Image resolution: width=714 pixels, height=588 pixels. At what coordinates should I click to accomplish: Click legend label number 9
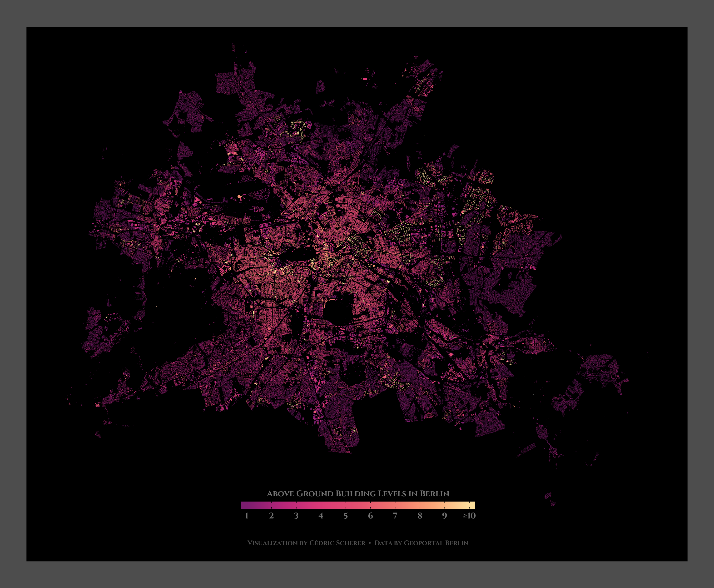[x=445, y=516]
